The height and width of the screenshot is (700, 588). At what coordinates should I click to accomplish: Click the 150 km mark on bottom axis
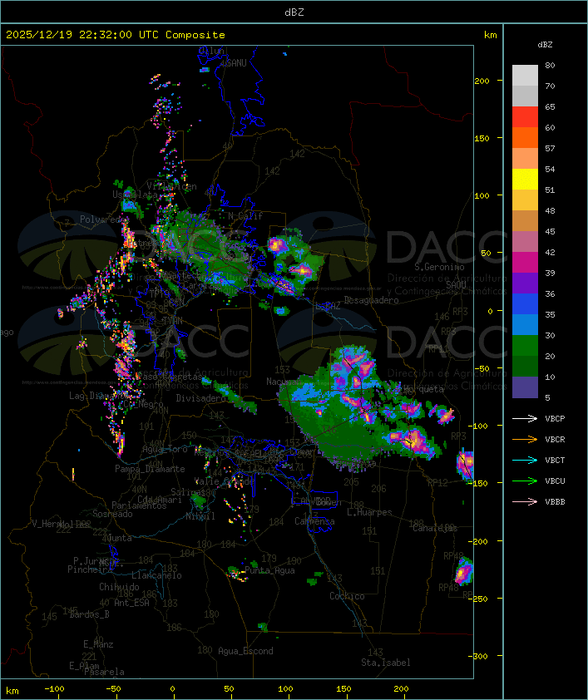click(343, 689)
